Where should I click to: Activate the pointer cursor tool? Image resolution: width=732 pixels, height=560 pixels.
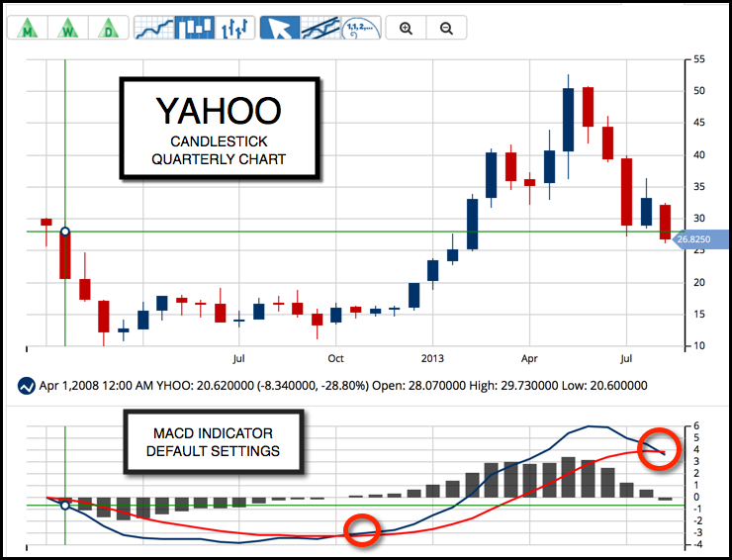coord(280,28)
